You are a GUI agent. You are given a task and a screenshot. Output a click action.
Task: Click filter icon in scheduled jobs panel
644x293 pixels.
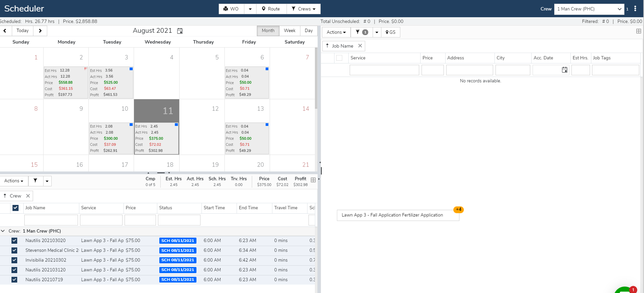point(35,181)
